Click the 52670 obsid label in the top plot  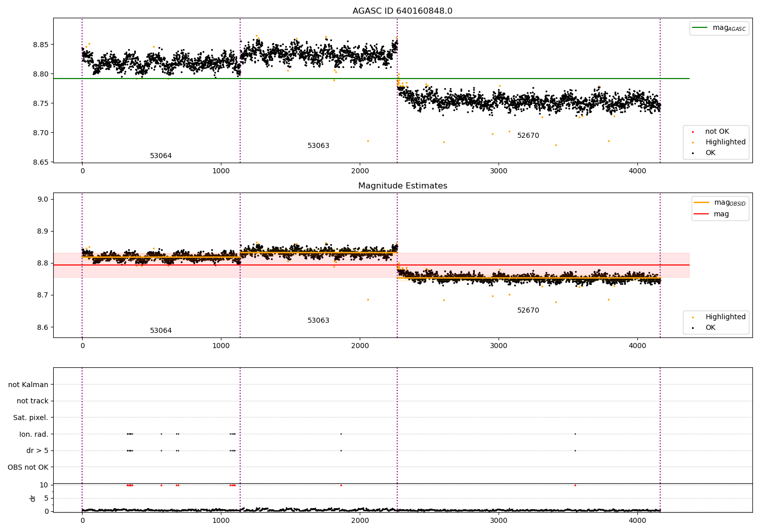click(x=528, y=136)
